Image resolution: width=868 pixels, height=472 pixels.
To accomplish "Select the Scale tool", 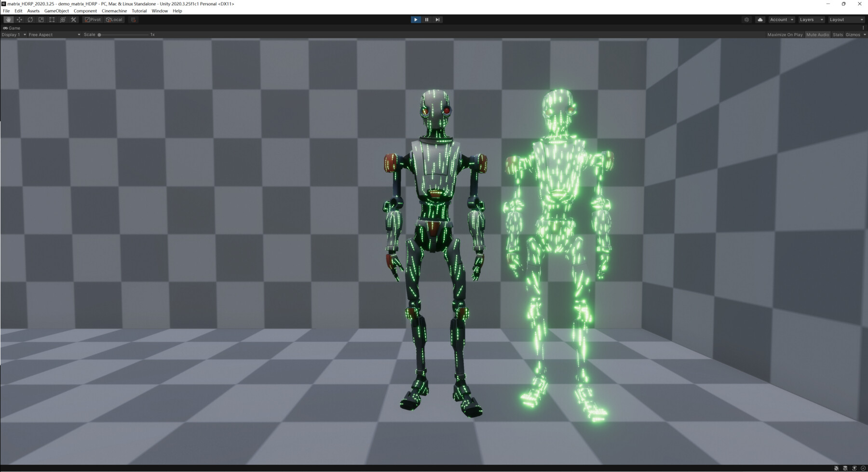I will pos(41,19).
